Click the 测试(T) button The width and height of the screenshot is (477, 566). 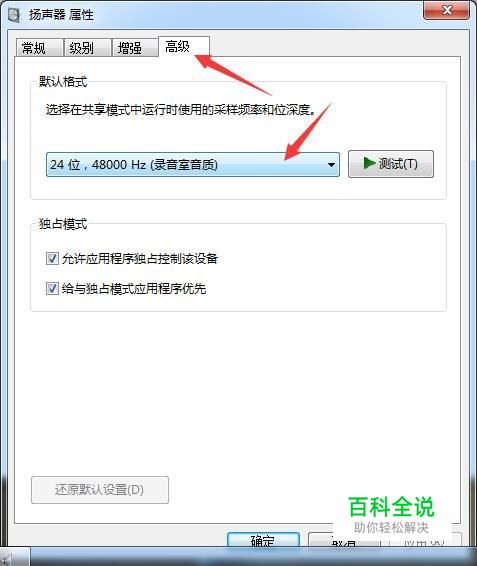tap(391, 164)
